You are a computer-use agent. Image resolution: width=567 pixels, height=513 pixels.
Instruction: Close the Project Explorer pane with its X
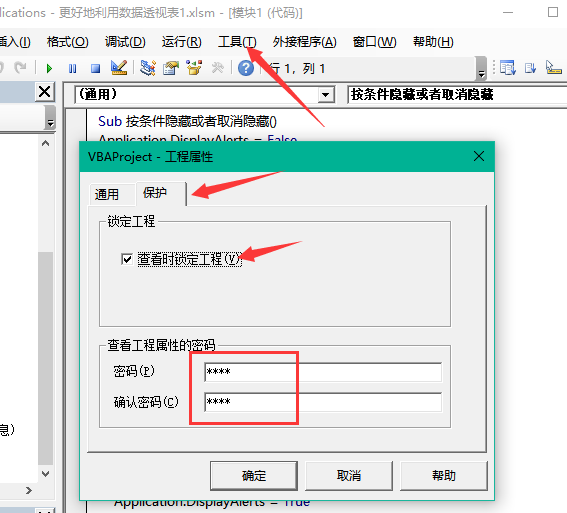point(44,92)
